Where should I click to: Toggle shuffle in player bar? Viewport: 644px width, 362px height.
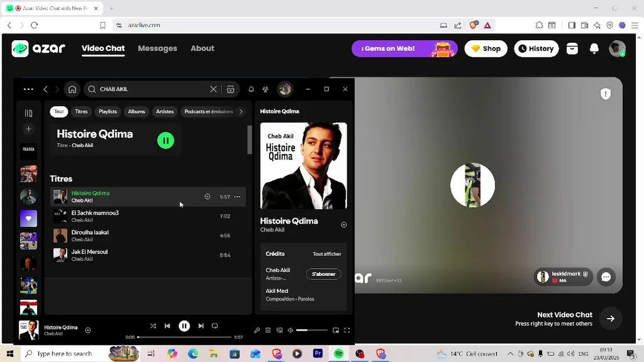(153, 326)
